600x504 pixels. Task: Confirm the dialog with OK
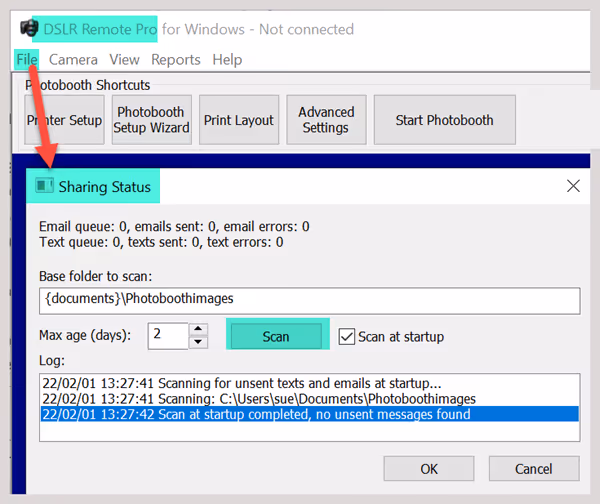429,468
